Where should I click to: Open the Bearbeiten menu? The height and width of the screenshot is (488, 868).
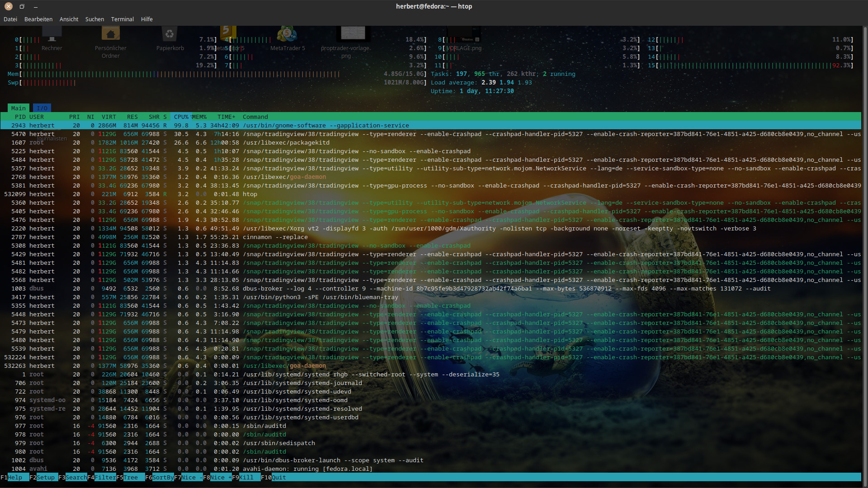point(38,19)
